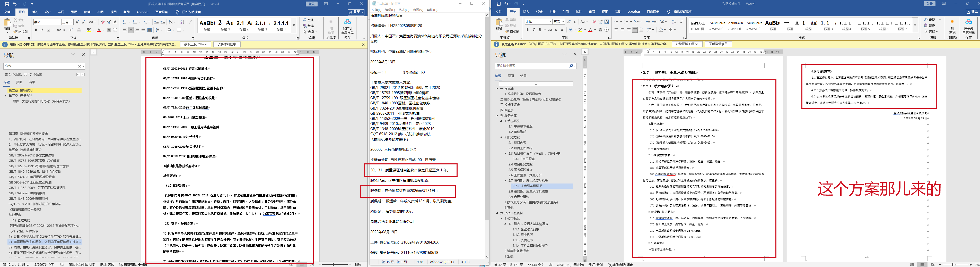
Task: Toggle subscript in 招标文件 Word window
Action: [65, 30]
